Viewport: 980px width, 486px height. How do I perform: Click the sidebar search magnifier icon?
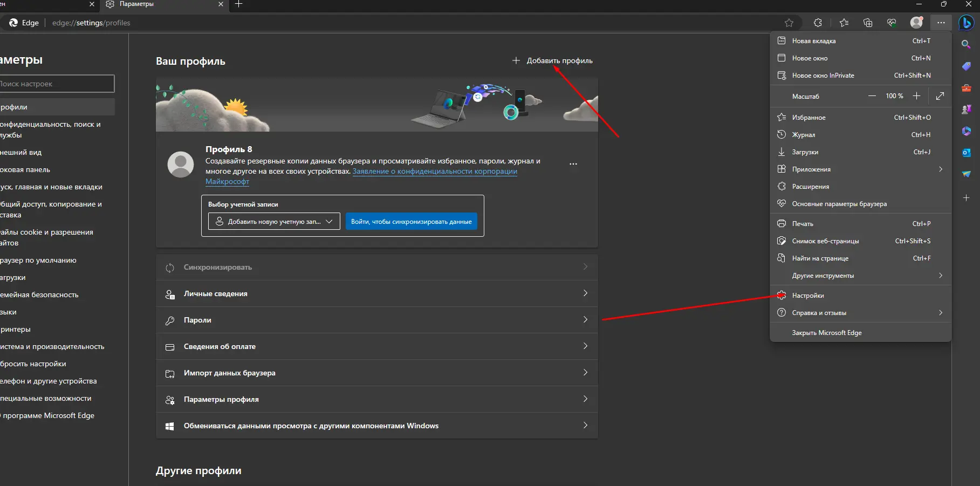tap(966, 44)
